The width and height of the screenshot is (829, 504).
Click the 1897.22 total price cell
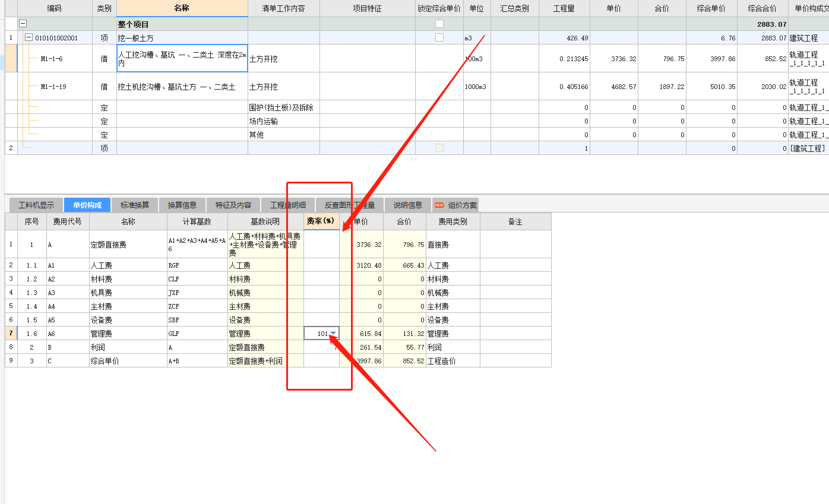coord(662,87)
